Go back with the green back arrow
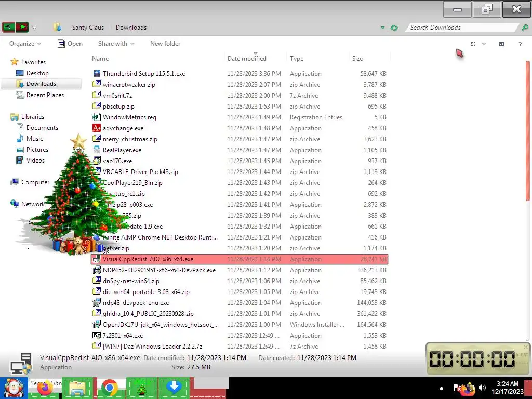The width and height of the screenshot is (532, 399). point(8,27)
